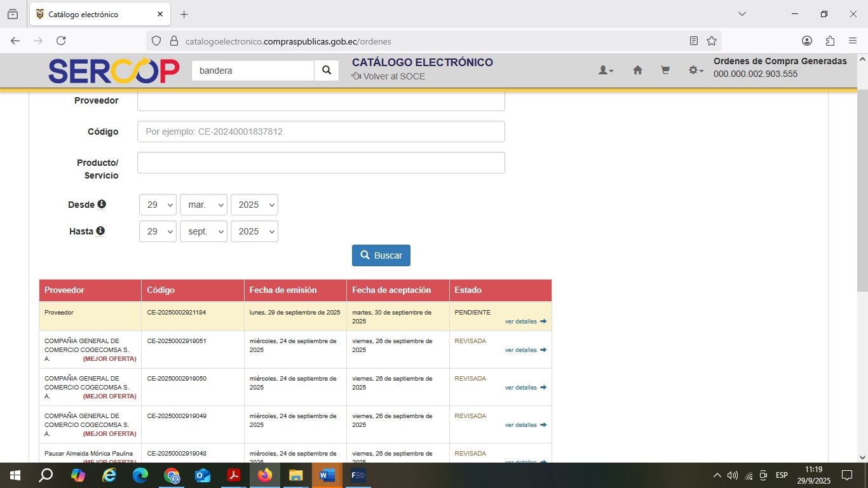Reload the page
Image resolution: width=868 pixels, height=488 pixels.
click(61, 41)
